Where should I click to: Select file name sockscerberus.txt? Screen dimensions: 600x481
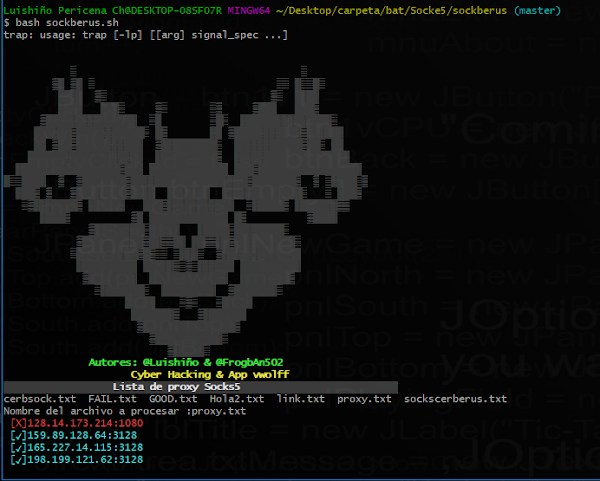455,399
